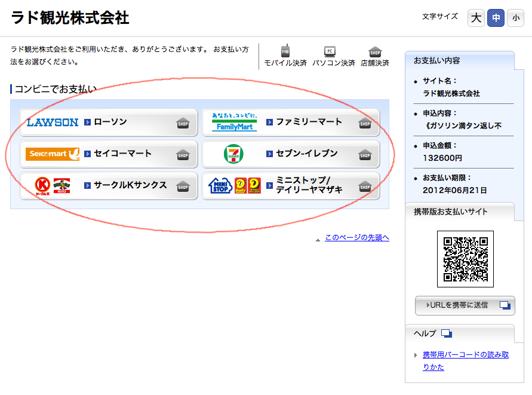The height and width of the screenshot is (395, 532).
Task: Click the Seicomart logo icon
Action: tap(53, 154)
